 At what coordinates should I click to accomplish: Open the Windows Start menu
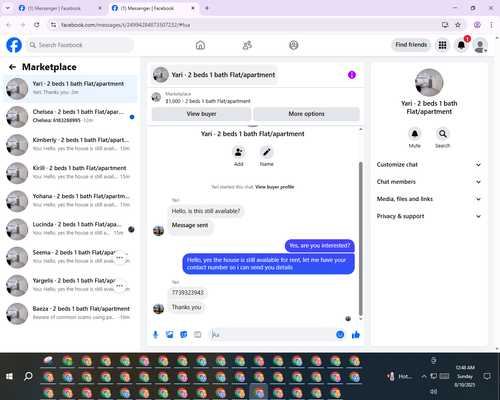pyautogui.click(x=9, y=377)
